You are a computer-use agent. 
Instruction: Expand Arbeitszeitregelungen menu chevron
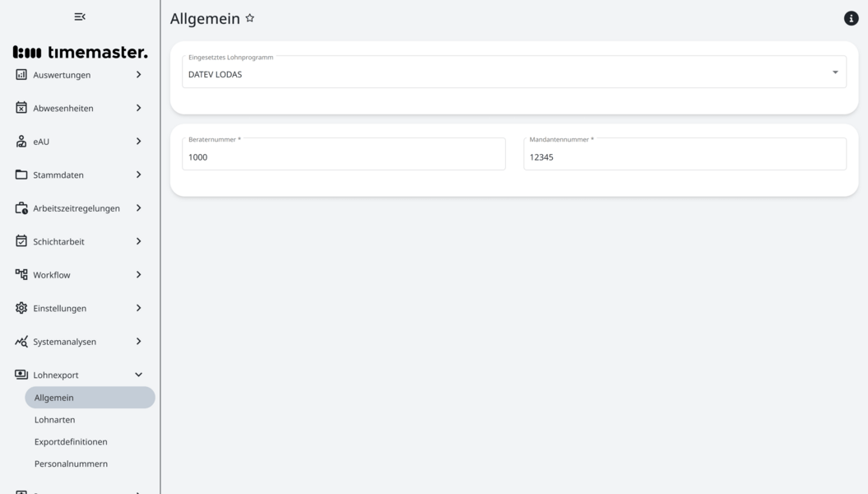point(138,208)
